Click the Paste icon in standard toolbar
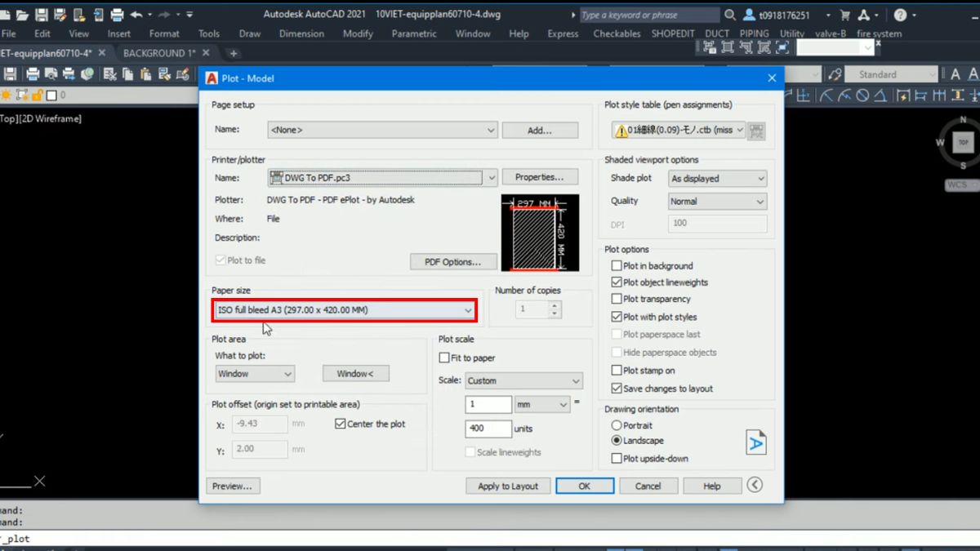Image resolution: width=980 pixels, height=551 pixels. point(145,74)
